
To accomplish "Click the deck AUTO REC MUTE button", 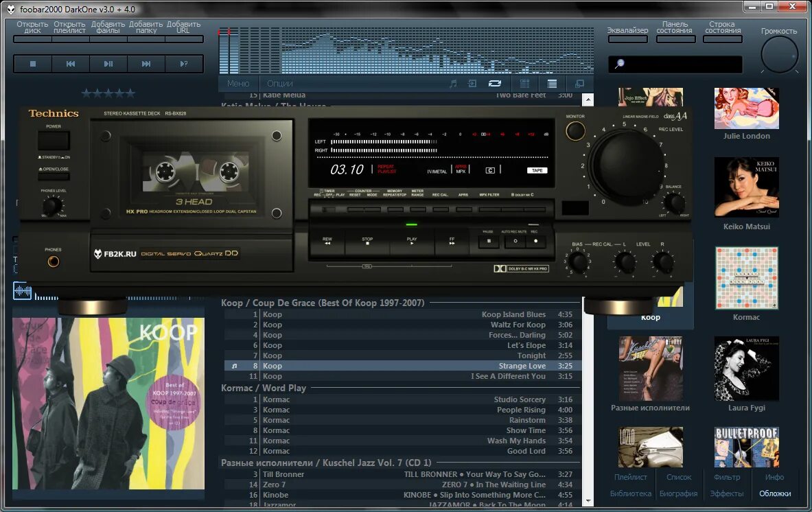I will [x=515, y=241].
